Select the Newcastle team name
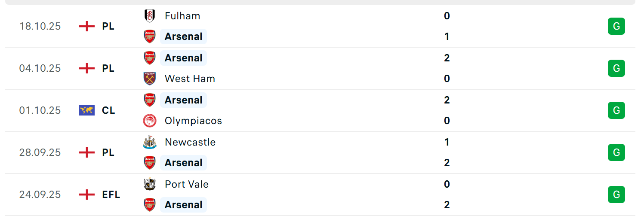 click(190, 142)
